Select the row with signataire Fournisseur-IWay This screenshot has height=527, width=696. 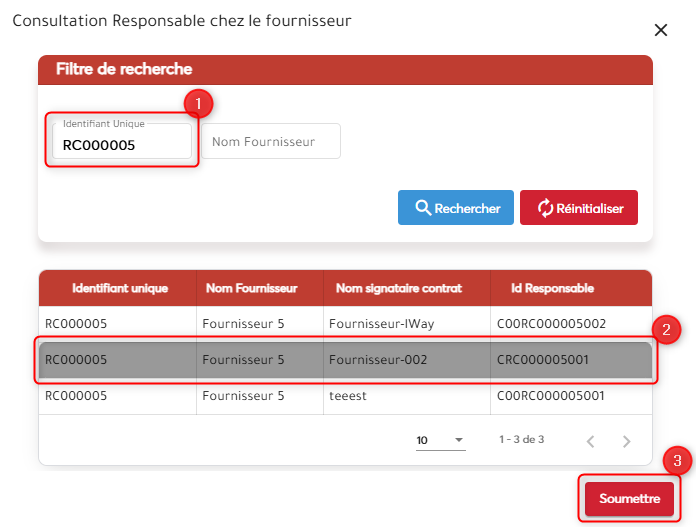click(345, 323)
